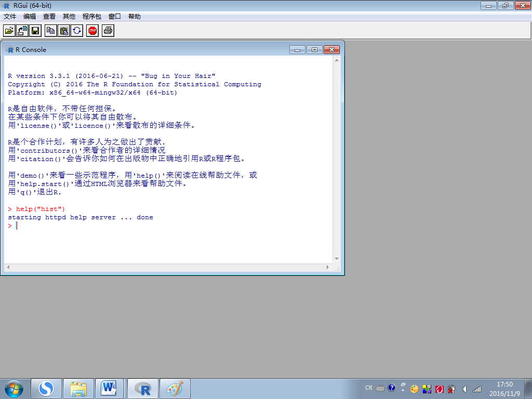Click the red STOP computation icon
This screenshot has height=399, width=532.
click(x=92, y=31)
